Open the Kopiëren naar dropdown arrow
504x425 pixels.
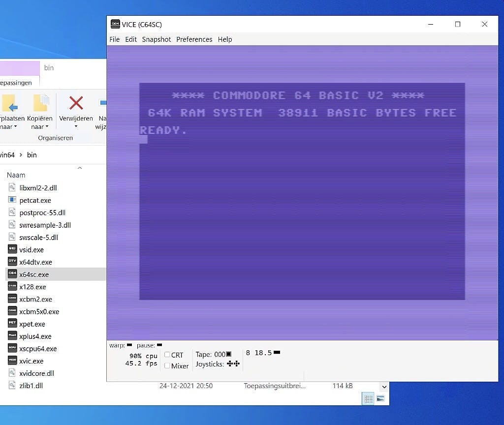click(47, 126)
